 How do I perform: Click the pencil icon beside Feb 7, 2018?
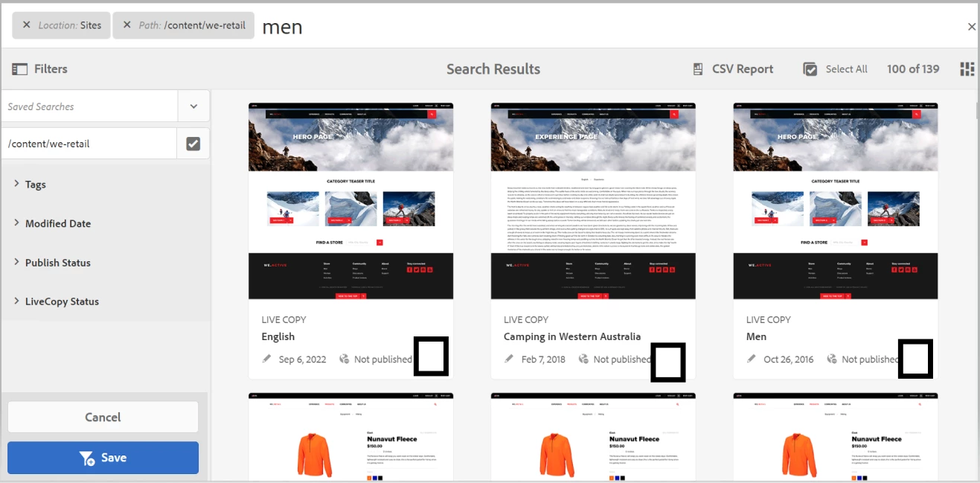(x=509, y=359)
